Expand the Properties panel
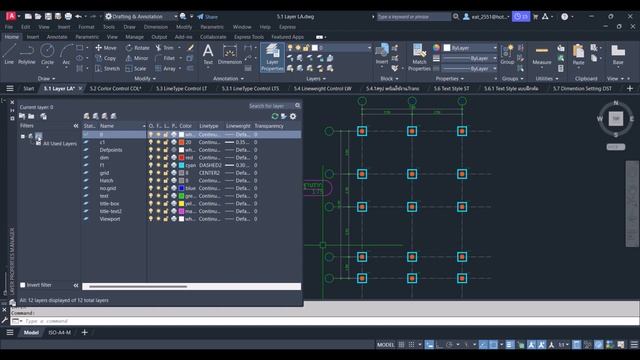 click(450, 78)
